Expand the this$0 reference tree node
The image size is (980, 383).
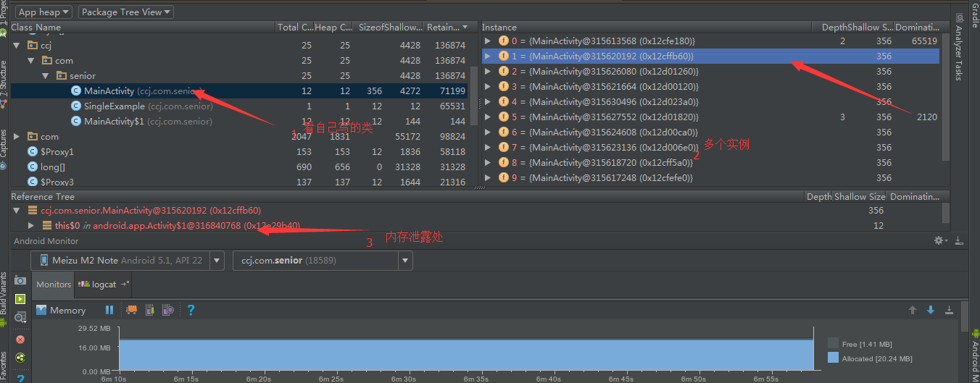pos(30,225)
